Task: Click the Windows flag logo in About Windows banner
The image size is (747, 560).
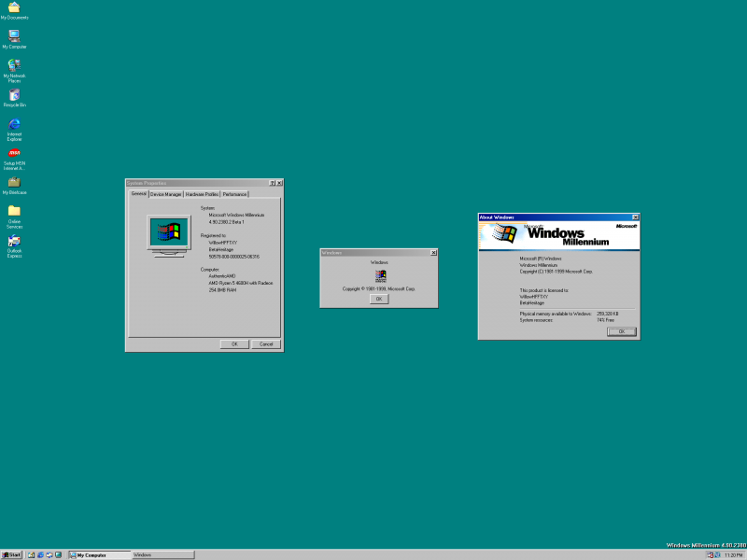Action: pos(504,233)
